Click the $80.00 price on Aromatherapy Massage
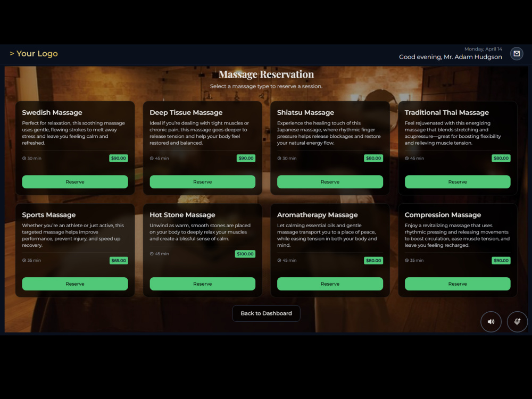The height and width of the screenshot is (399, 532). tap(373, 261)
